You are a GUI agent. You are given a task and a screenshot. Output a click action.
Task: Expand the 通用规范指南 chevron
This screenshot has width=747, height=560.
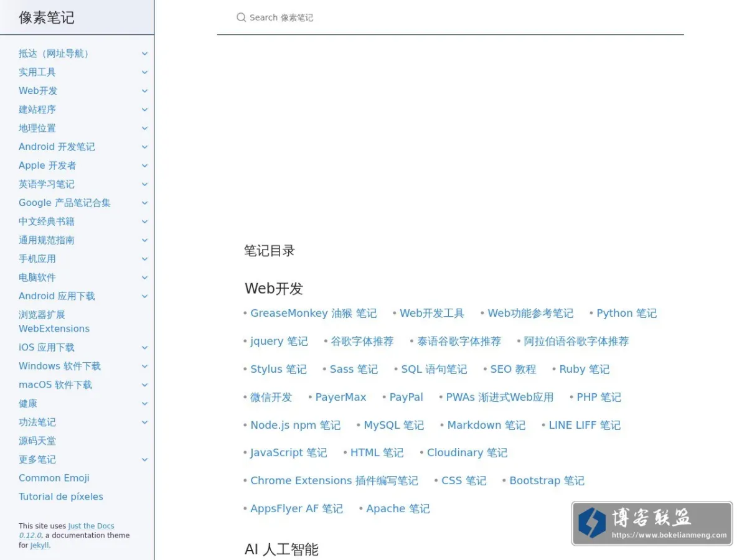tap(144, 240)
